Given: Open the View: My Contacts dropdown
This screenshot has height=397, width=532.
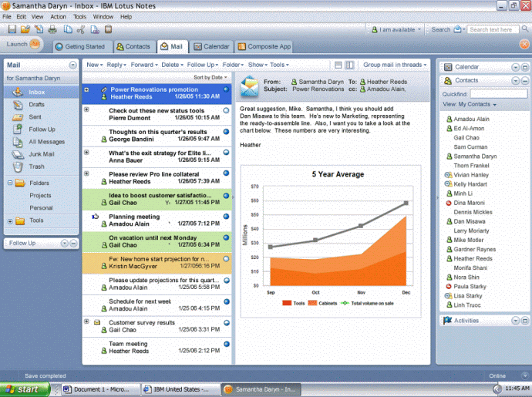Looking at the screenshot, I should coord(470,104).
